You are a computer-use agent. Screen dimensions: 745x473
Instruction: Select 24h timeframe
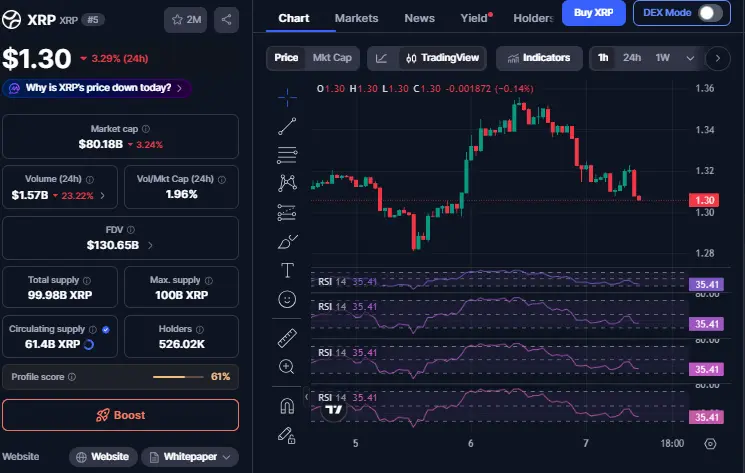pos(632,58)
